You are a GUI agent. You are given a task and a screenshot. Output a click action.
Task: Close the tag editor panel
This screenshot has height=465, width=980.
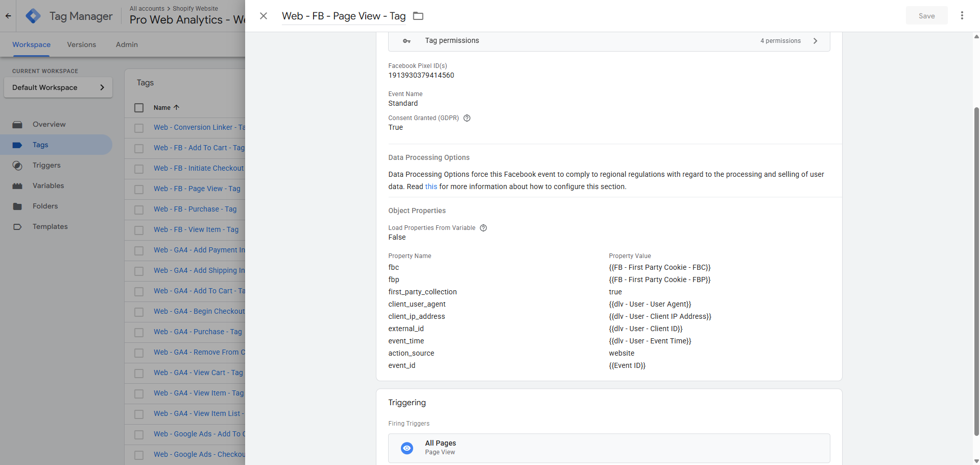[x=264, y=16]
